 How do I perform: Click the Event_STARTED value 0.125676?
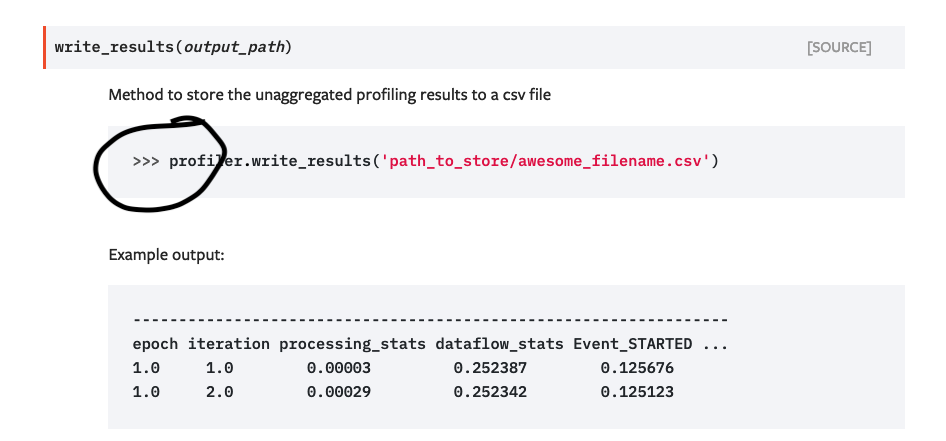coord(636,368)
